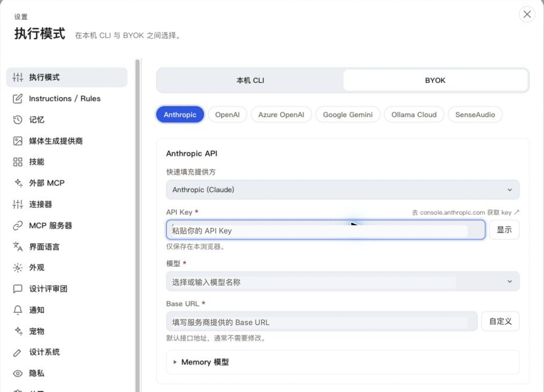This screenshot has height=392, width=544.
Task: Click the translate icon beside 界面语言
Action: pos(18,247)
